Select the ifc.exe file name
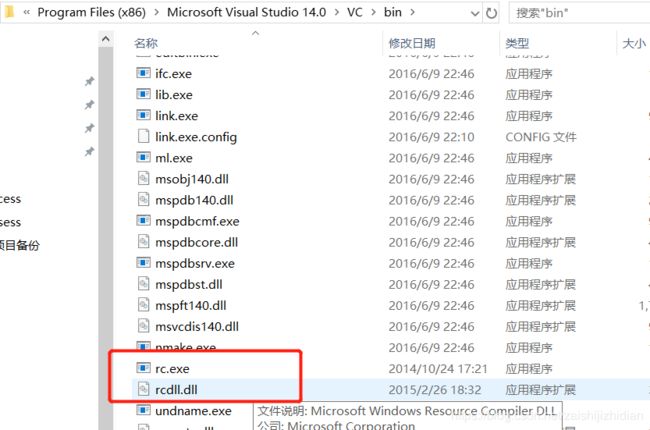 173,74
